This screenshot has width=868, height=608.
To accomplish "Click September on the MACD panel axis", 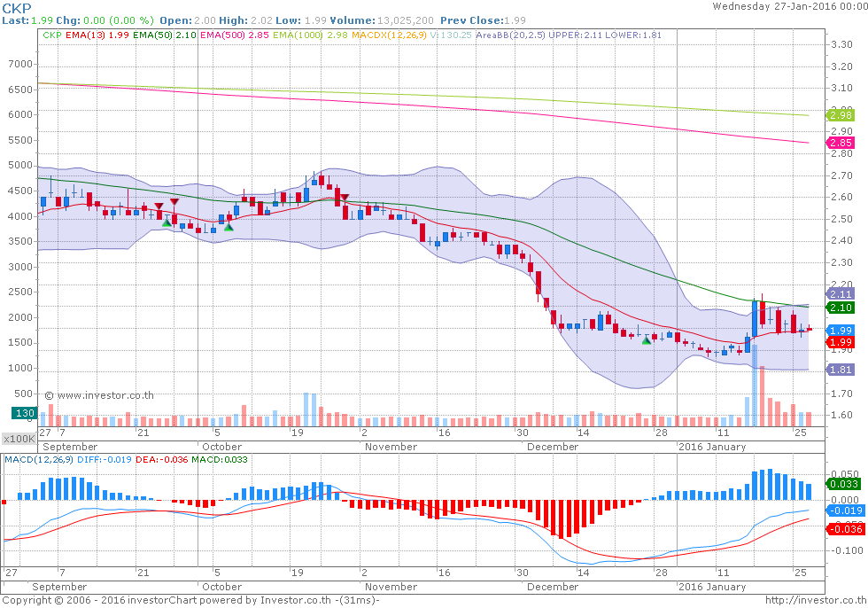I will click(59, 587).
